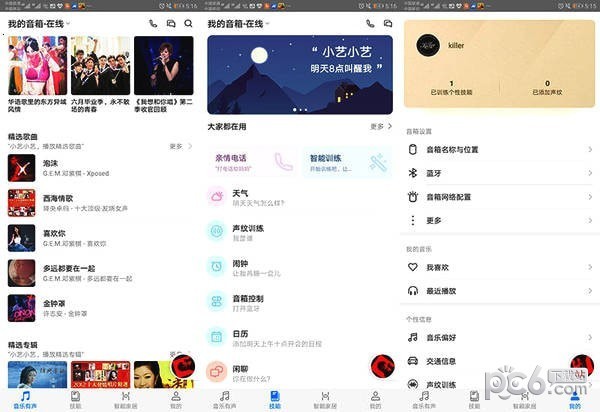Play the song 西海情歌
Viewport: 600px width, 412px height.
coord(100,203)
